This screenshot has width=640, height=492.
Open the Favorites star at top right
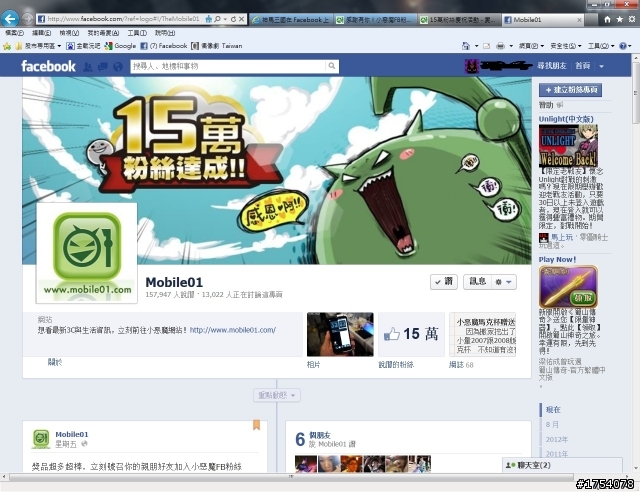click(620, 19)
